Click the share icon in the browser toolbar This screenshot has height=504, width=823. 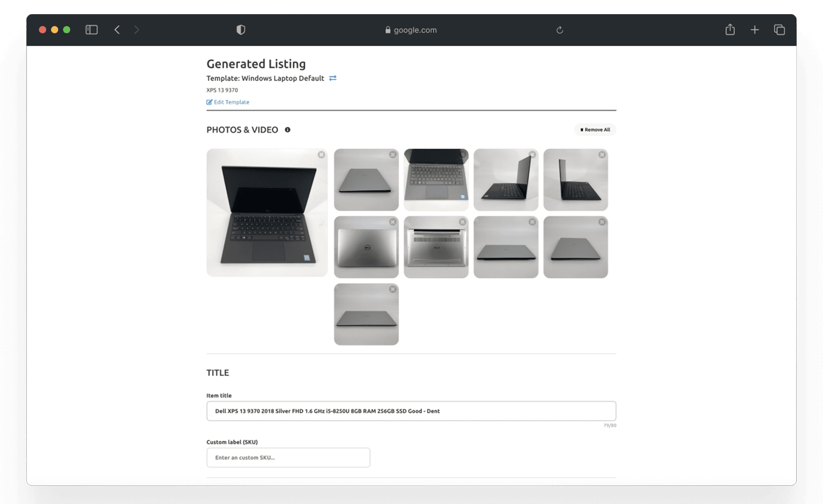click(x=730, y=30)
